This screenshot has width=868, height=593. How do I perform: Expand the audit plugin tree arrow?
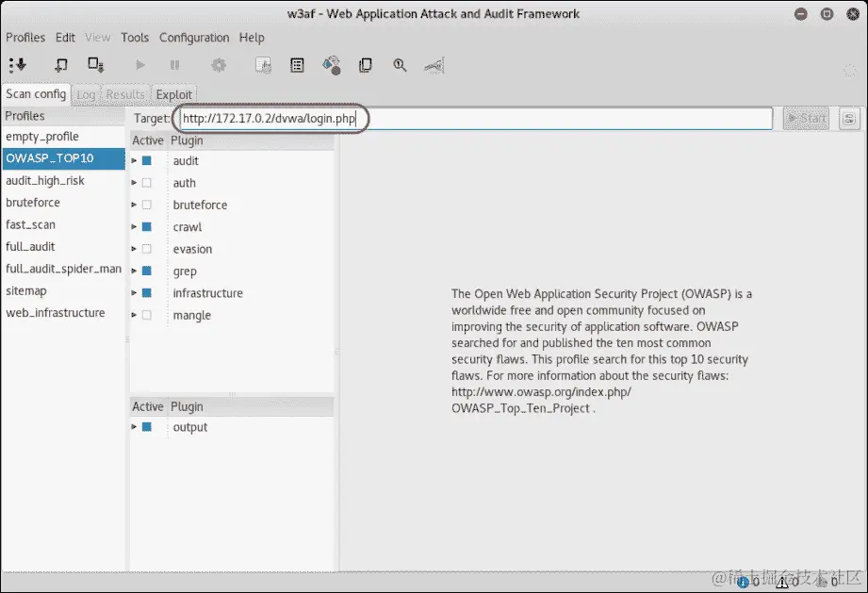tap(134, 160)
